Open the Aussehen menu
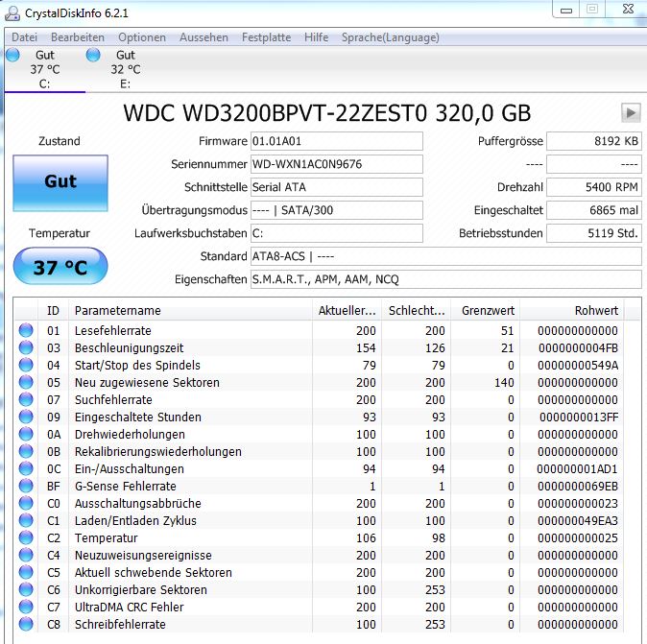This screenshot has height=644, width=647. click(204, 37)
